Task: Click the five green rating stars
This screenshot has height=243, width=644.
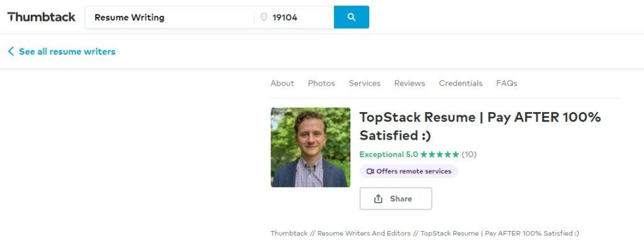Action: tap(440, 155)
